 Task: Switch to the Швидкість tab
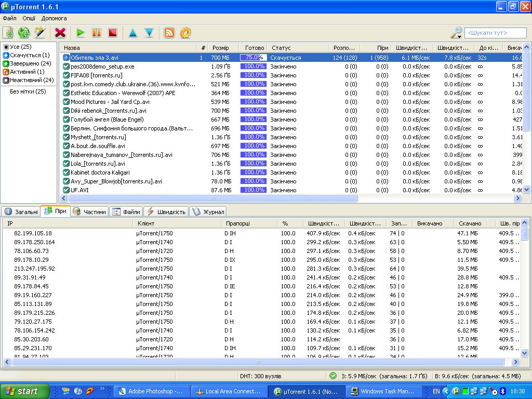(x=166, y=212)
